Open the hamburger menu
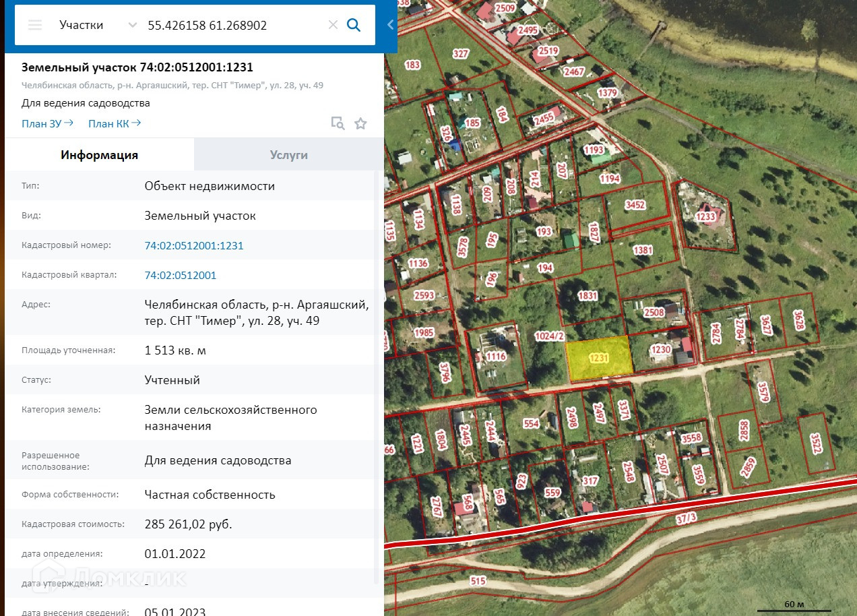Screen dimensions: 857x616 (x=35, y=25)
